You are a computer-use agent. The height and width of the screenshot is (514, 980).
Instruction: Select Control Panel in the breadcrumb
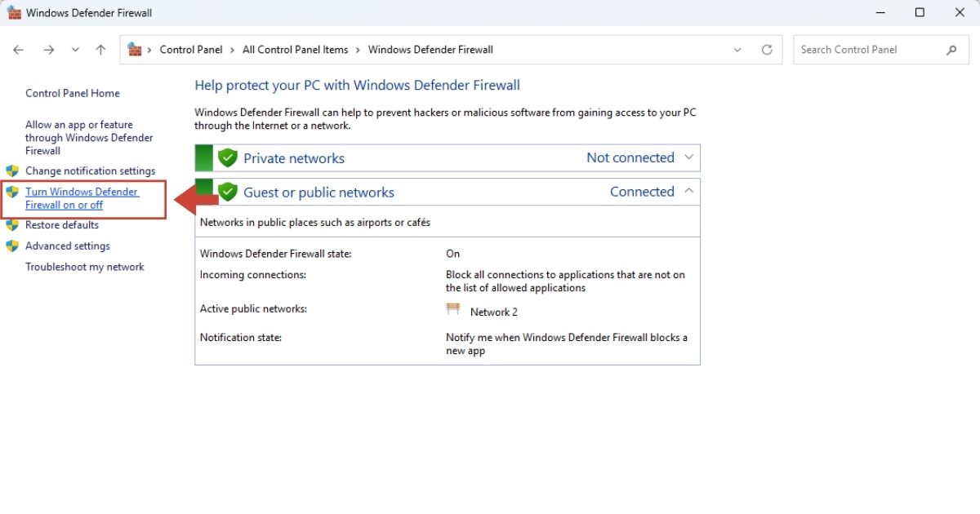(x=191, y=50)
